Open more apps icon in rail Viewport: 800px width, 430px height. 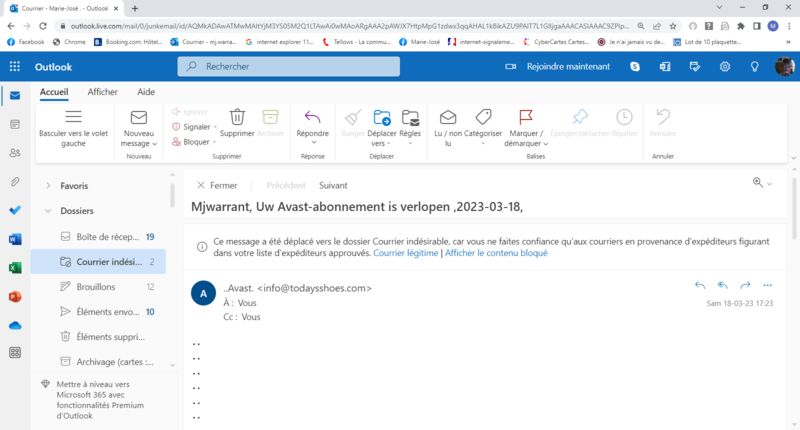15,352
